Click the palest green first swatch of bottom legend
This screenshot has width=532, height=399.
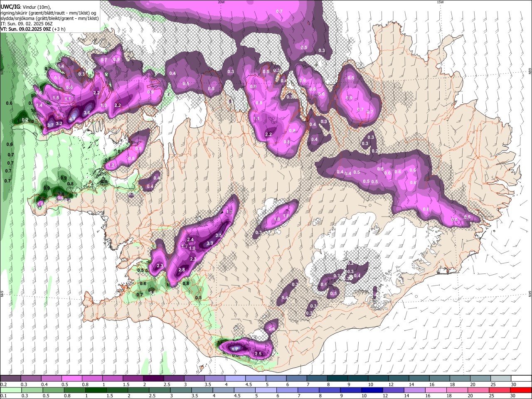pyautogui.click(x=10, y=390)
